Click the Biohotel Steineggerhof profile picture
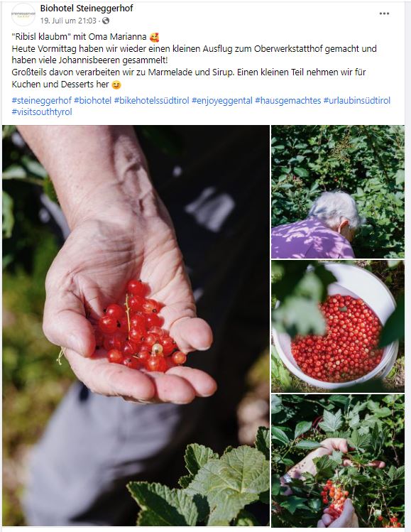411x532 pixels. 23,14
